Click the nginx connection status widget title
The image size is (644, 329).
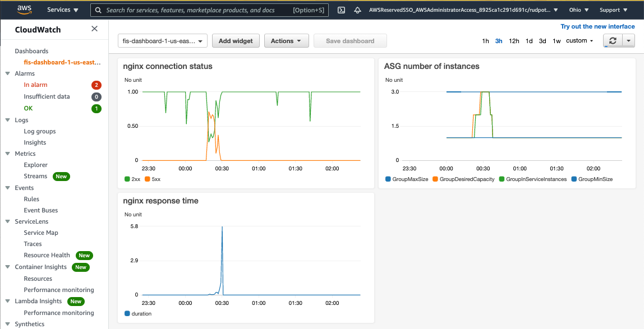pos(168,66)
